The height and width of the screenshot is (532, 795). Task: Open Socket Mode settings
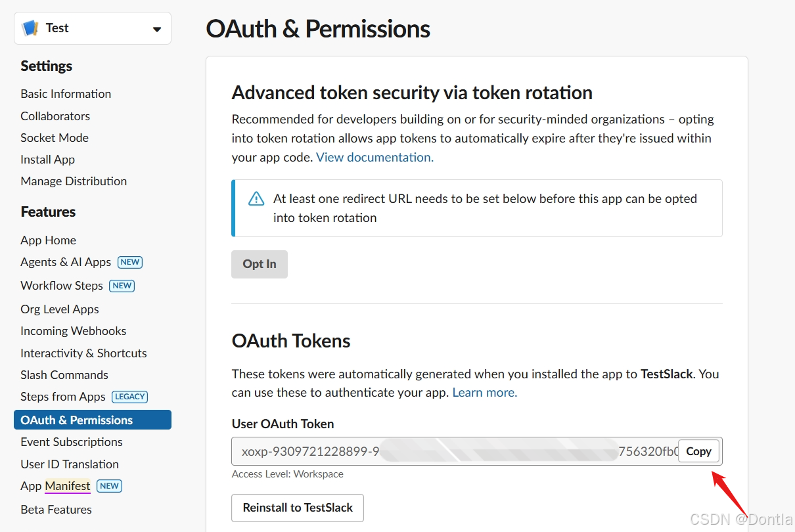[x=55, y=138]
